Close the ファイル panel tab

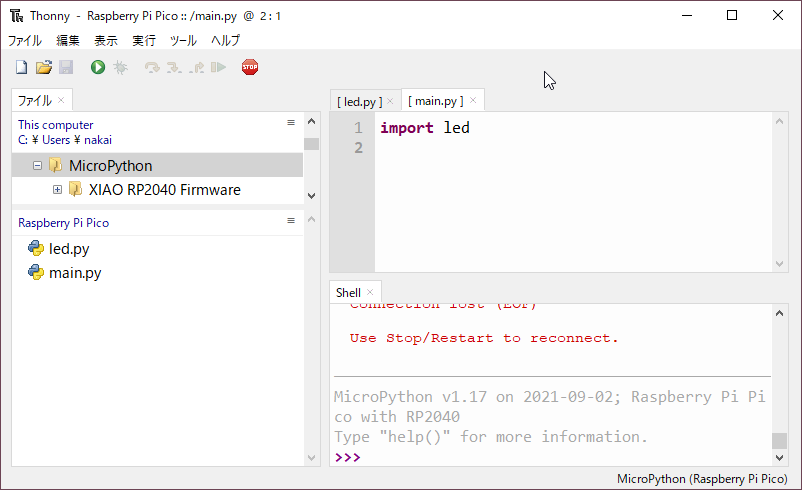pyautogui.click(x=61, y=100)
